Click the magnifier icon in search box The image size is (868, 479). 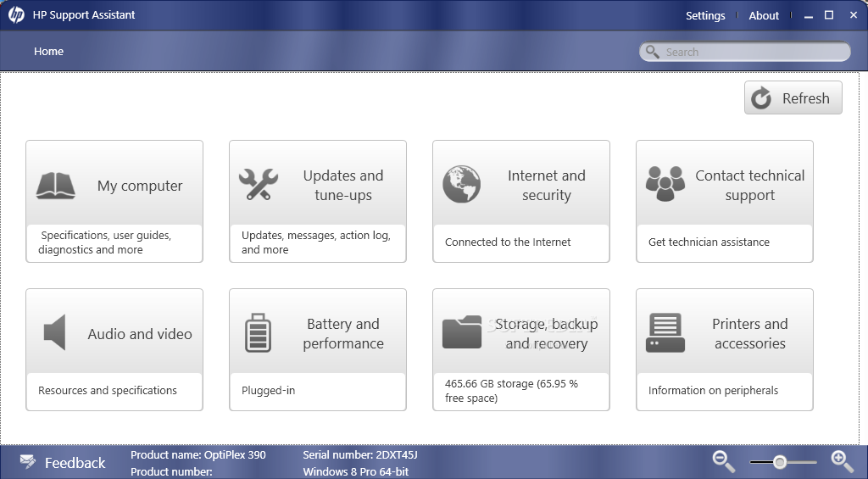tap(653, 52)
